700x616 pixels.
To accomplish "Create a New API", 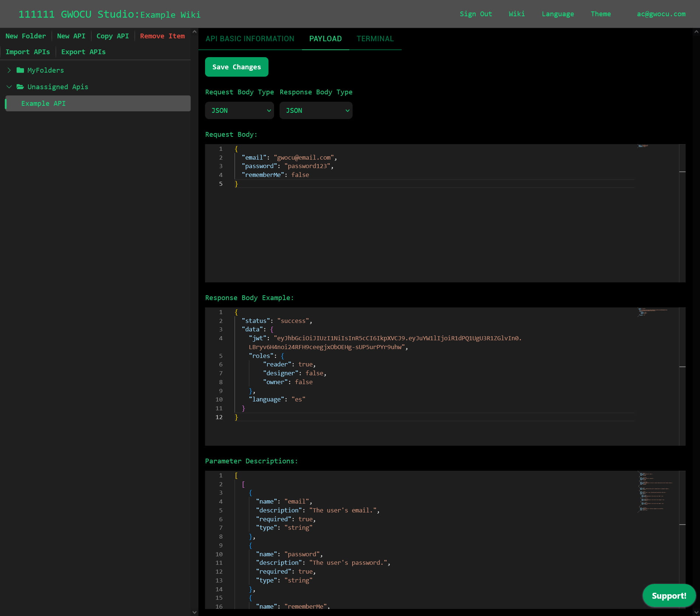I will point(71,36).
